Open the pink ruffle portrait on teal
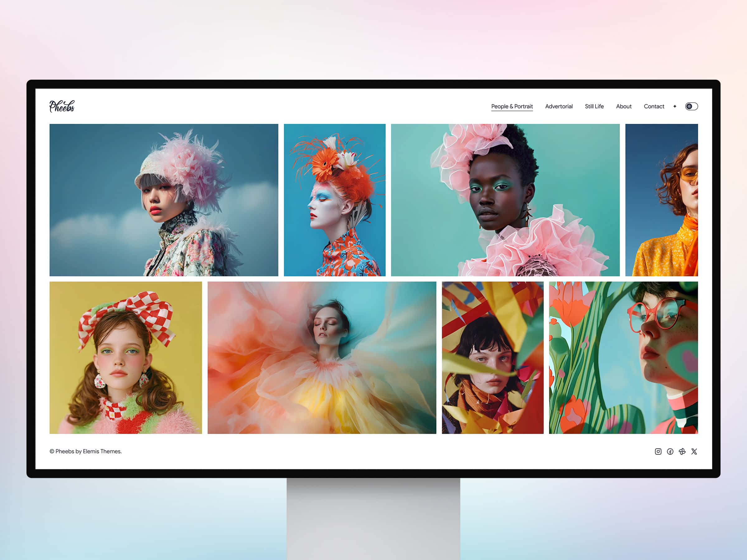The width and height of the screenshot is (747, 560). pyautogui.click(x=505, y=200)
